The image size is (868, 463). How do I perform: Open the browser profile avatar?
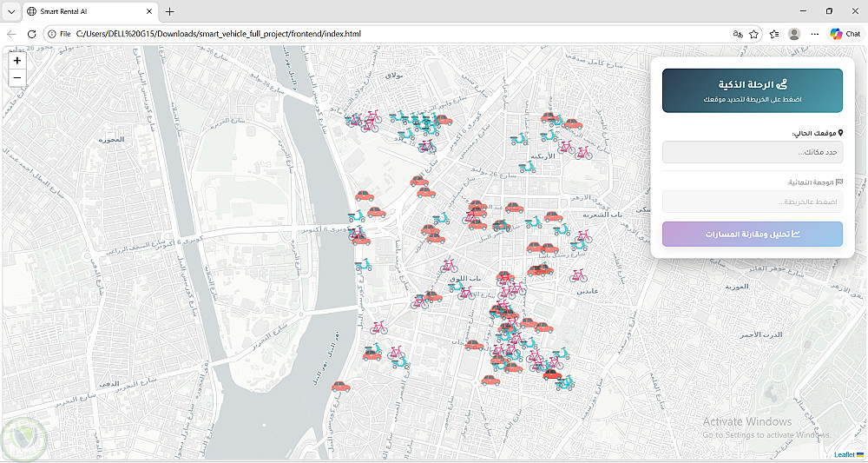tap(794, 34)
